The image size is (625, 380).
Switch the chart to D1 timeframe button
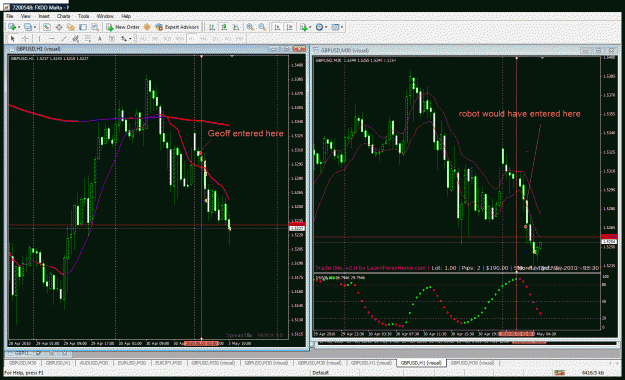(216, 39)
